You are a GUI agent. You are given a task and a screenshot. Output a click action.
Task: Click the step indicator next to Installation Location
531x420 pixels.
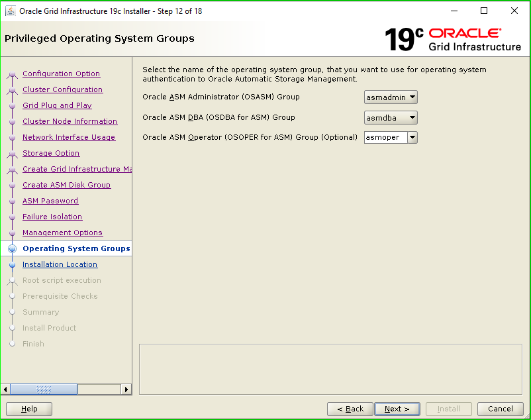pos(11,264)
